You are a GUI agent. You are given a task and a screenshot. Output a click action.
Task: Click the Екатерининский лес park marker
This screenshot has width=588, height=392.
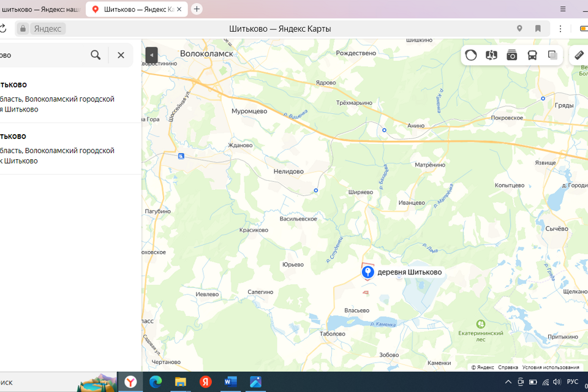(481, 324)
